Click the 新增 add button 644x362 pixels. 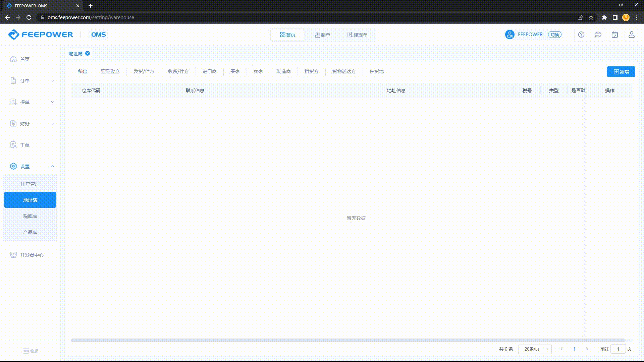pyautogui.click(x=621, y=72)
